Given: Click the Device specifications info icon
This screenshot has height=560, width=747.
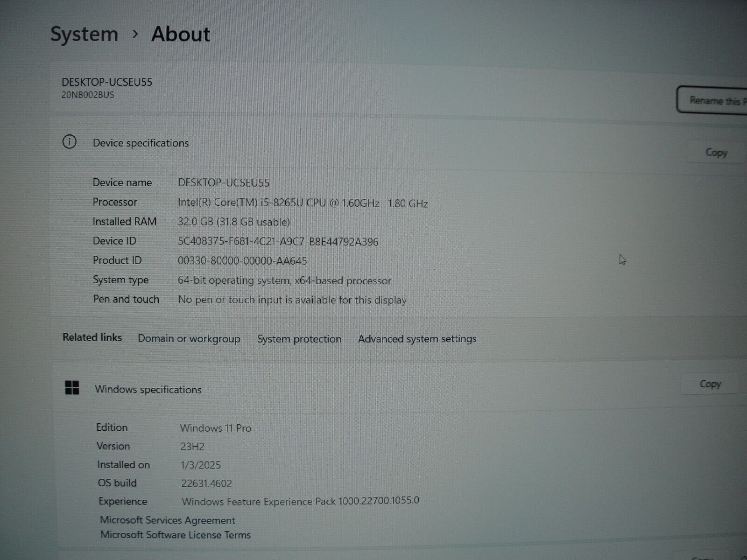Looking at the screenshot, I should tap(70, 142).
